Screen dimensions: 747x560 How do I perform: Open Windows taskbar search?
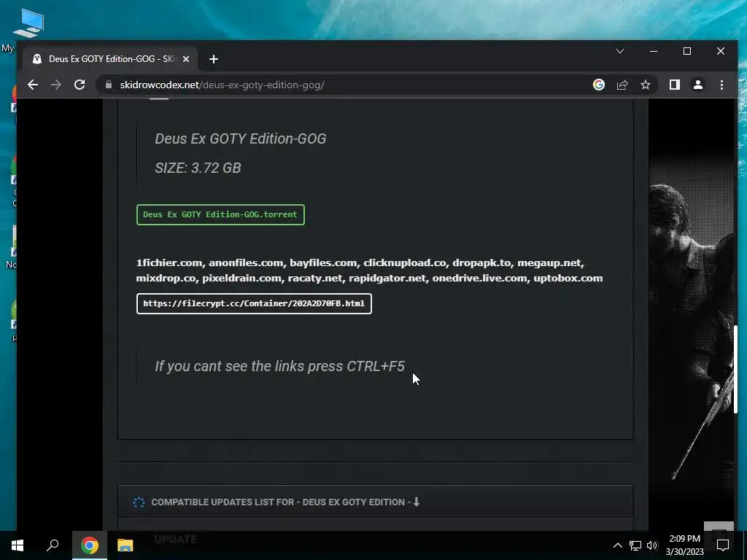[53, 545]
